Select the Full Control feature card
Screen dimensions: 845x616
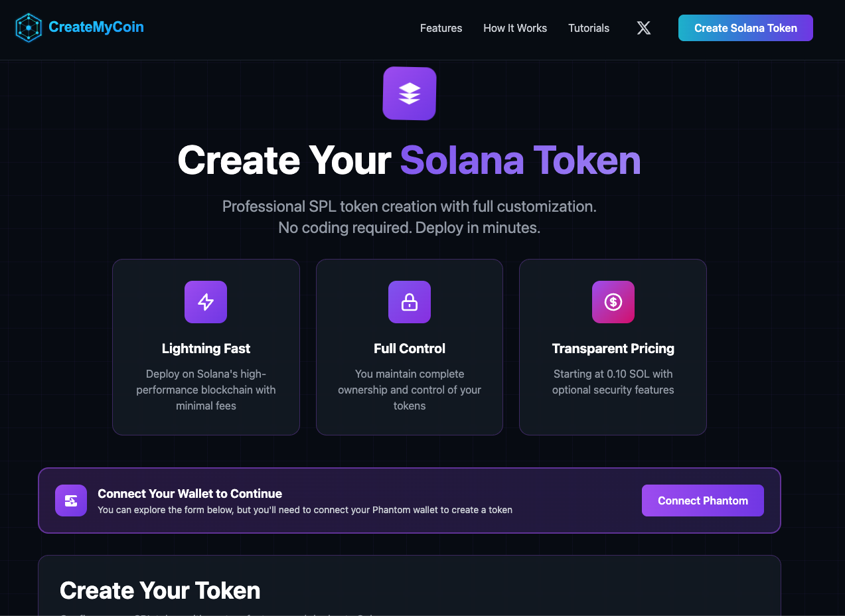(x=409, y=346)
